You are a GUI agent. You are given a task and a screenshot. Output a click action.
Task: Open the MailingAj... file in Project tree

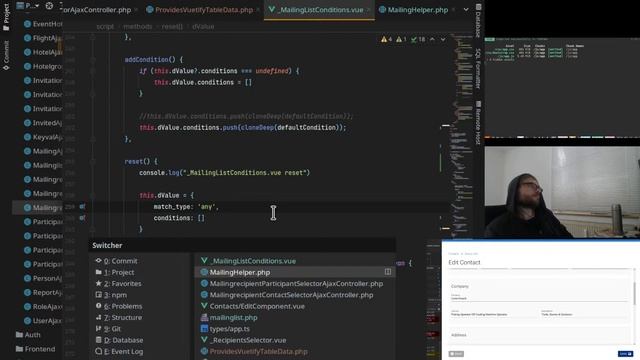tap(43, 151)
